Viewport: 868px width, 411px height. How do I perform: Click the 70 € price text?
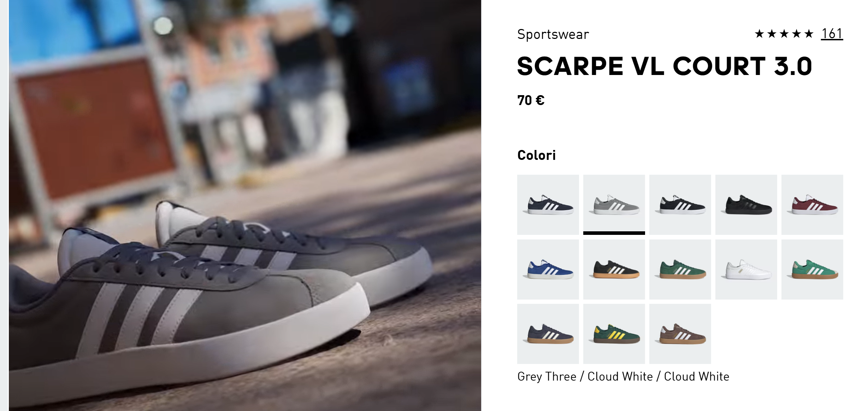[x=531, y=100]
